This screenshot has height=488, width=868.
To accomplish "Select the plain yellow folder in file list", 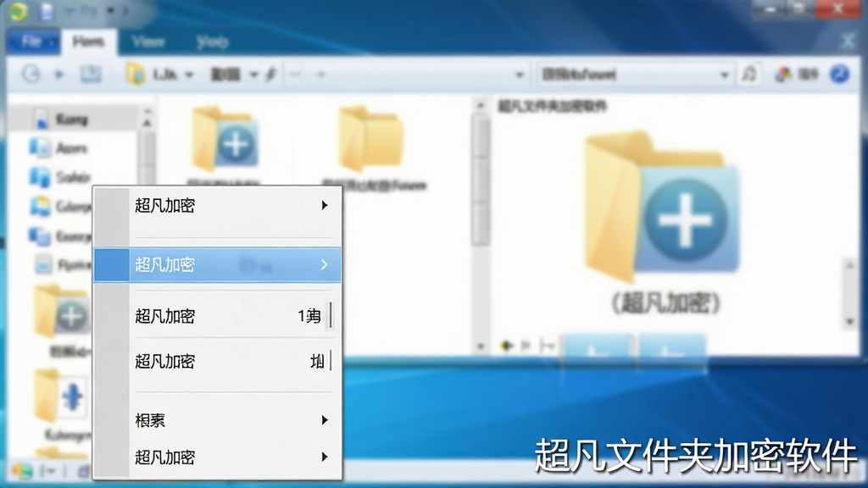I will tap(371, 138).
